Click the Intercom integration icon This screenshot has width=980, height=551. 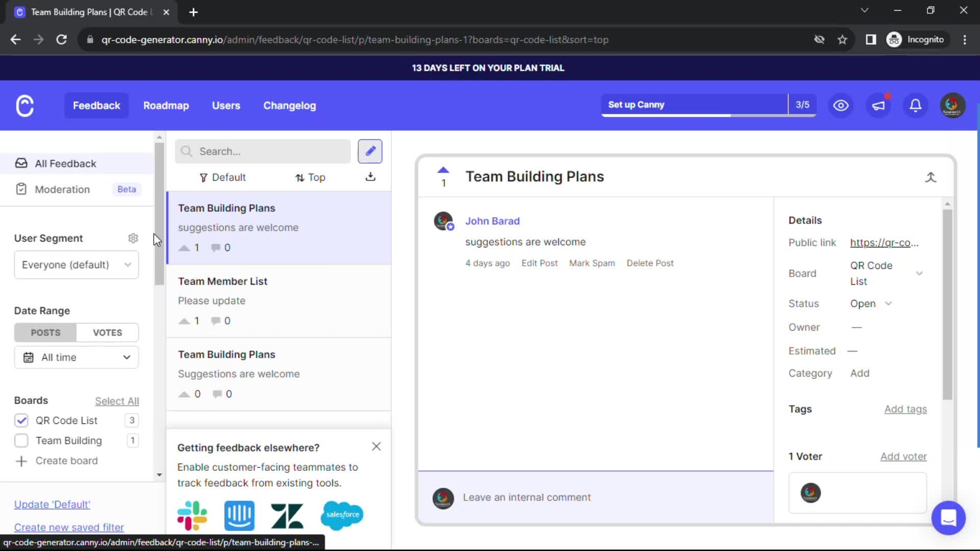coord(239,515)
